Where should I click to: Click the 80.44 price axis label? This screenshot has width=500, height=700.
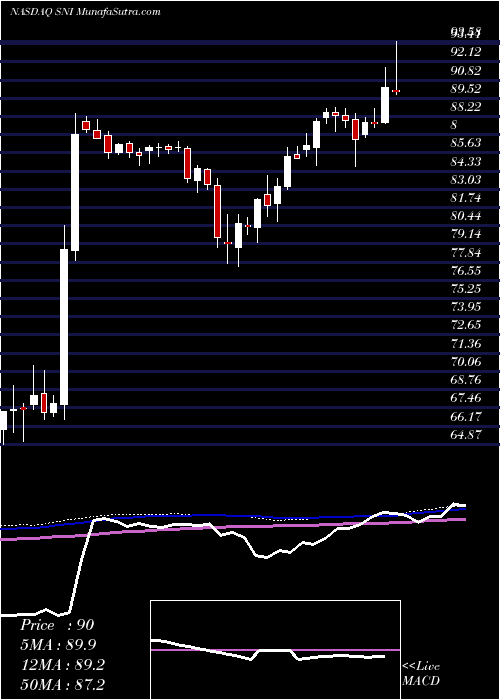466,216
